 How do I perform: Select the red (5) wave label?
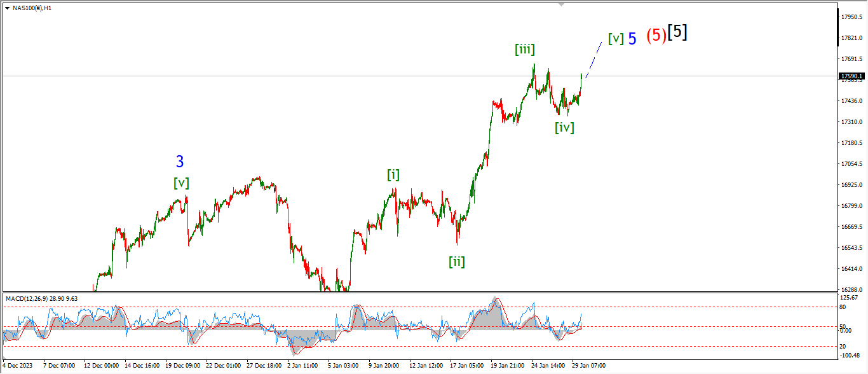[656, 36]
